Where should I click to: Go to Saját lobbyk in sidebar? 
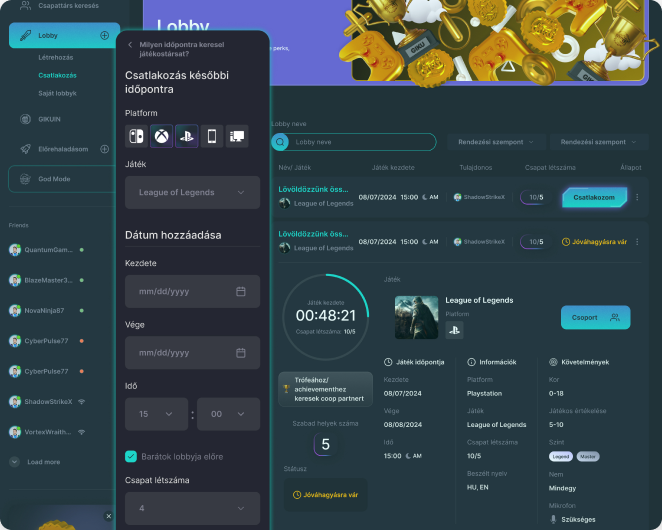pos(58,93)
